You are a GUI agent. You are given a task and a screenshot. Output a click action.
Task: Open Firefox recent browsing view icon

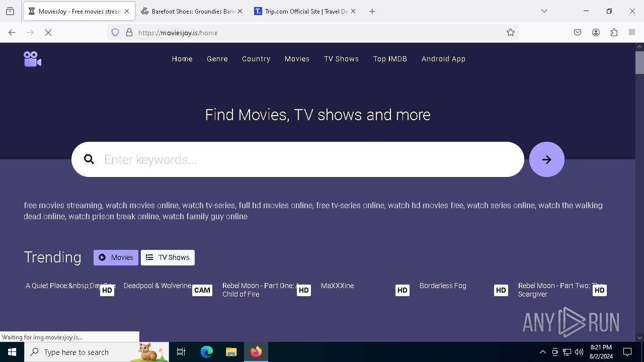pyautogui.click(x=10, y=11)
